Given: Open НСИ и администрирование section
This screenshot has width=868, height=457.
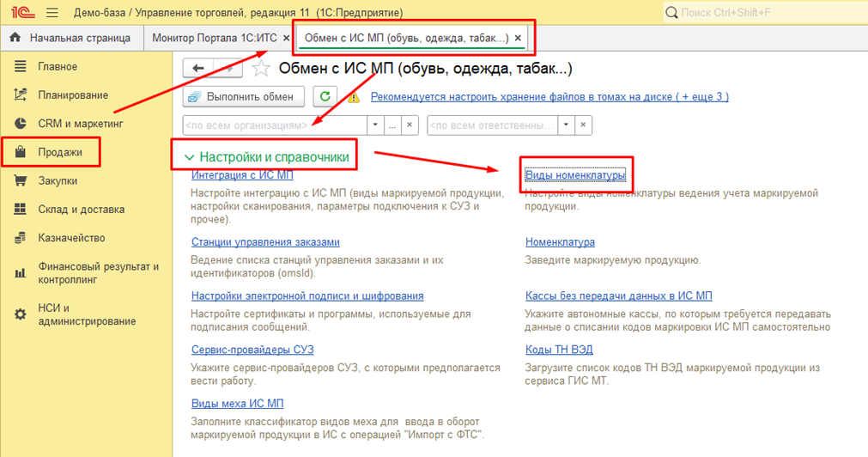Looking at the screenshot, I should [87, 314].
